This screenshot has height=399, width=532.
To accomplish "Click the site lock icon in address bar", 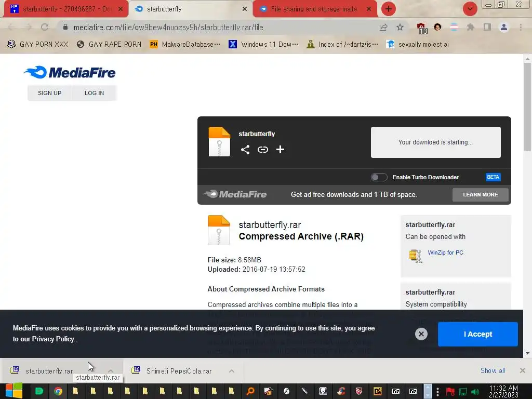I will pyautogui.click(x=65, y=27).
